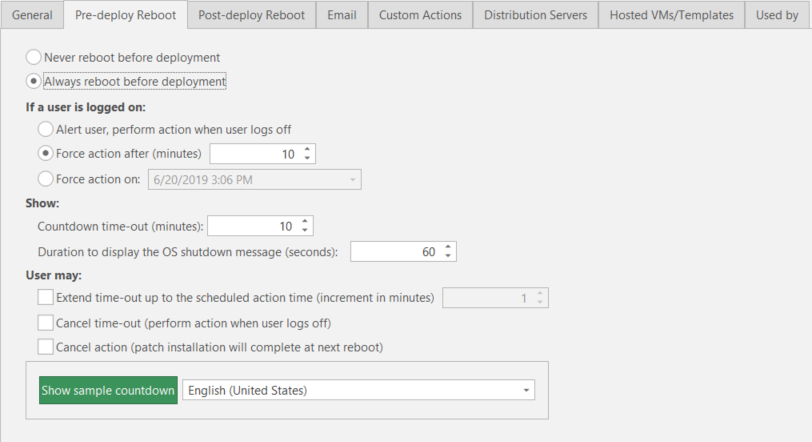The height and width of the screenshot is (442, 812).
Task: Click Show sample countdown button
Action: click(108, 390)
